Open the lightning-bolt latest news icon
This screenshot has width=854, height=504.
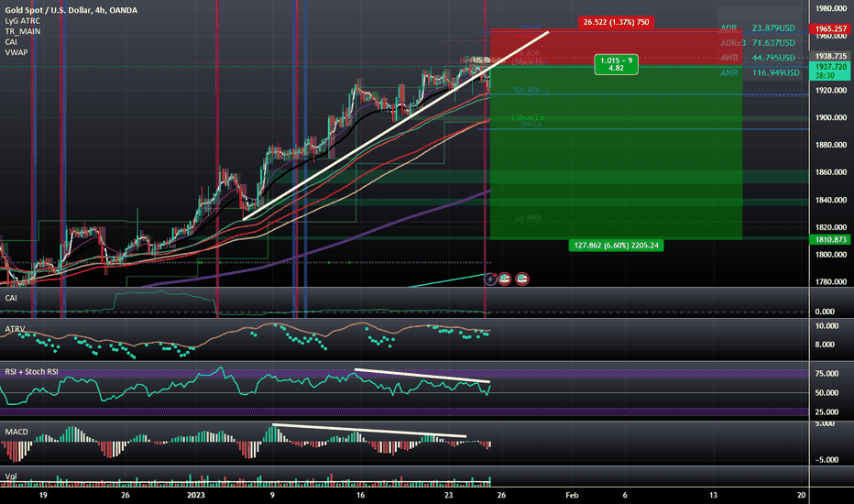[x=490, y=279]
